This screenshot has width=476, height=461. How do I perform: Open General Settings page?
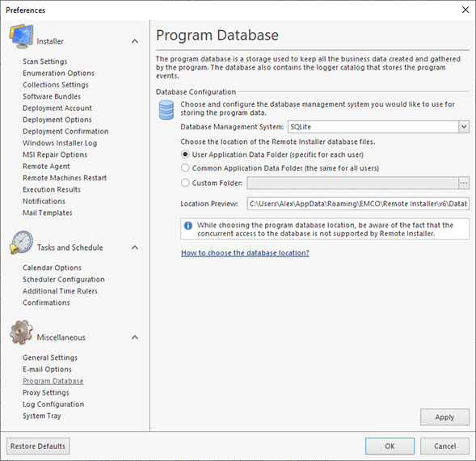[x=50, y=357]
